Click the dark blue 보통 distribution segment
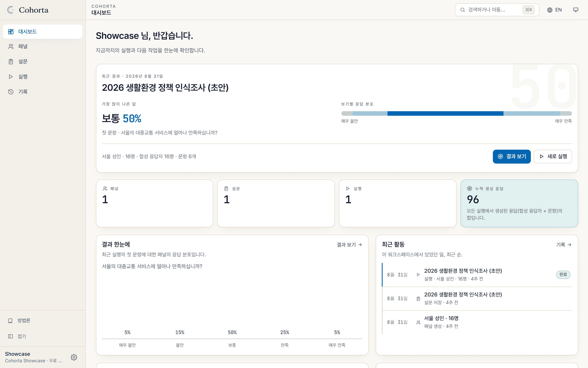 pyautogui.click(x=445, y=113)
